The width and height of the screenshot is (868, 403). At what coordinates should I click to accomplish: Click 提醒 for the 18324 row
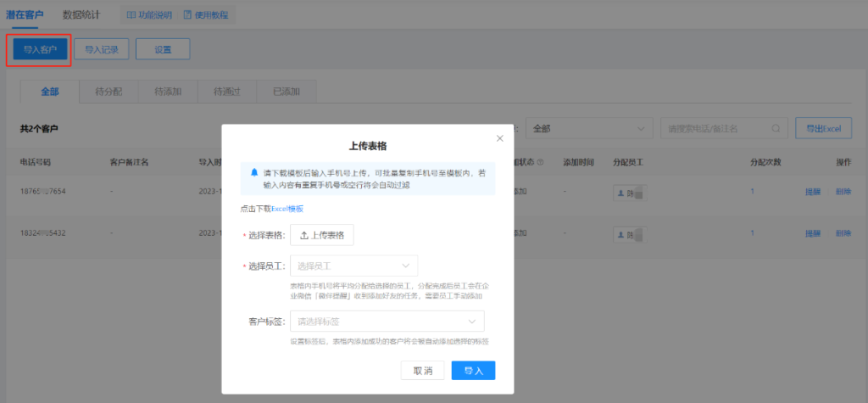tap(813, 233)
